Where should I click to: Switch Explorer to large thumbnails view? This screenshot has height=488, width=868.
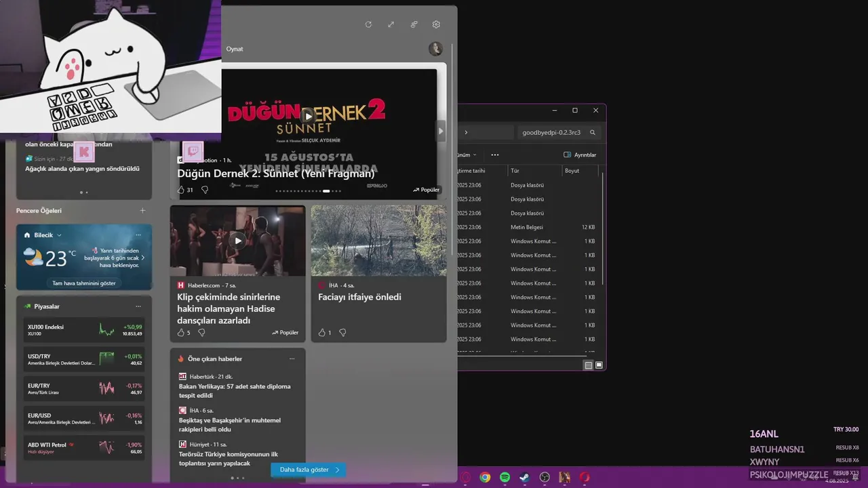click(x=599, y=365)
